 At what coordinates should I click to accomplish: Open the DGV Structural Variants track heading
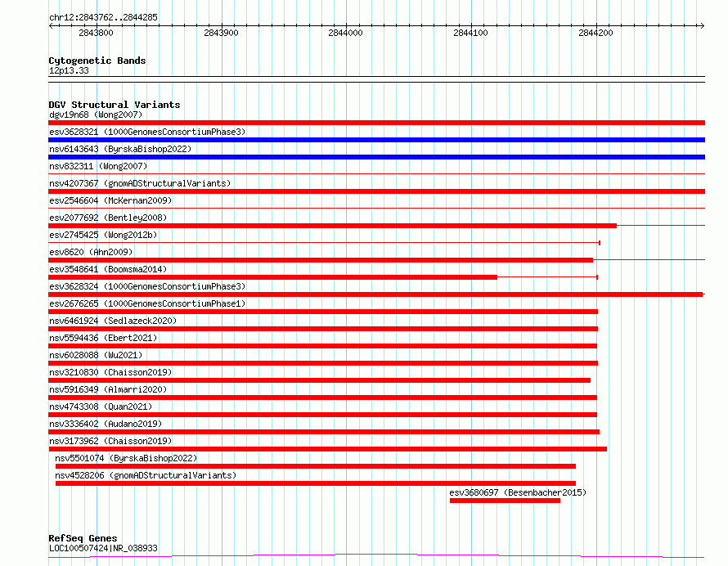click(115, 105)
